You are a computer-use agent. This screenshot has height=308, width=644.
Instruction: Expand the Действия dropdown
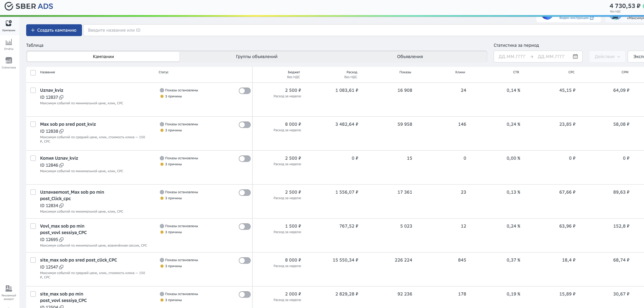(x=607, y=57)
